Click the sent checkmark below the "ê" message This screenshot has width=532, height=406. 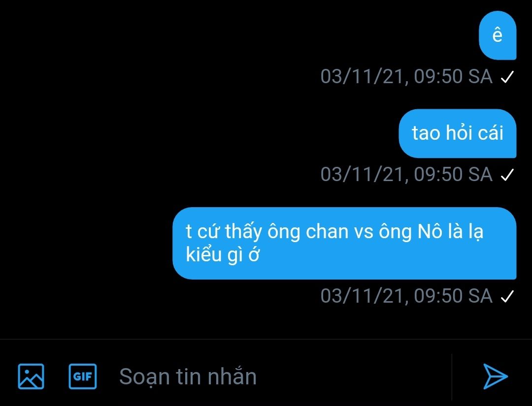[x=507, y=77]
